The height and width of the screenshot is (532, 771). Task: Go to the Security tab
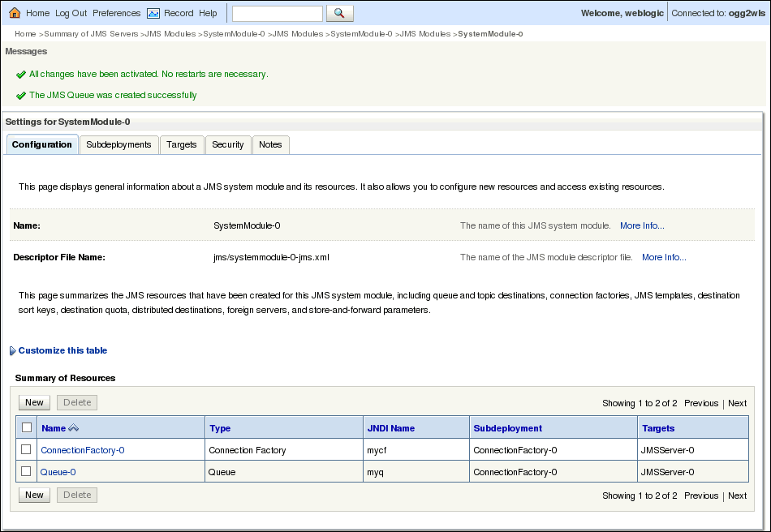pos(228,144)
